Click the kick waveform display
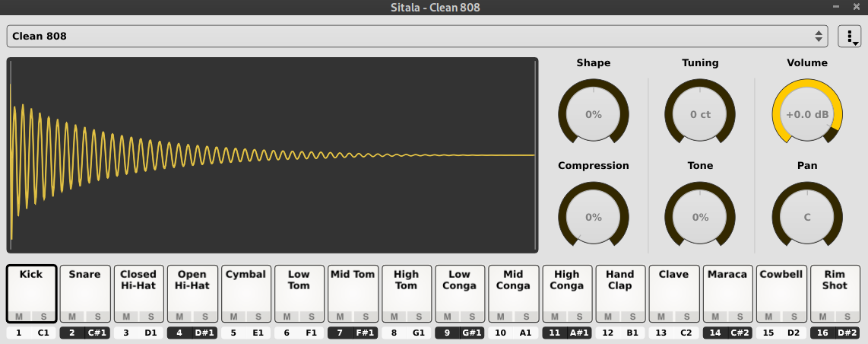The image size is (868, 344). 272,155
